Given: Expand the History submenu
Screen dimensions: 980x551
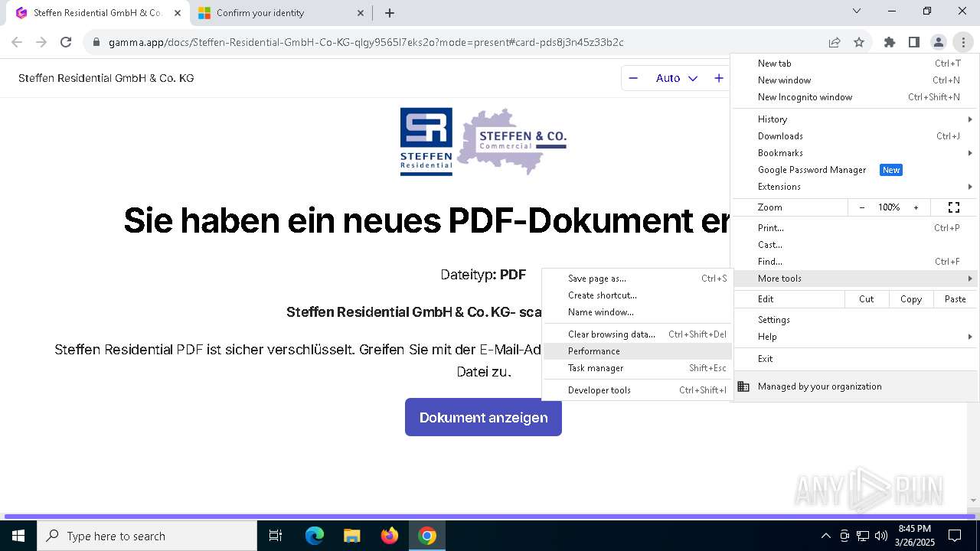Looking at the screenshot, I should point(855,119).
